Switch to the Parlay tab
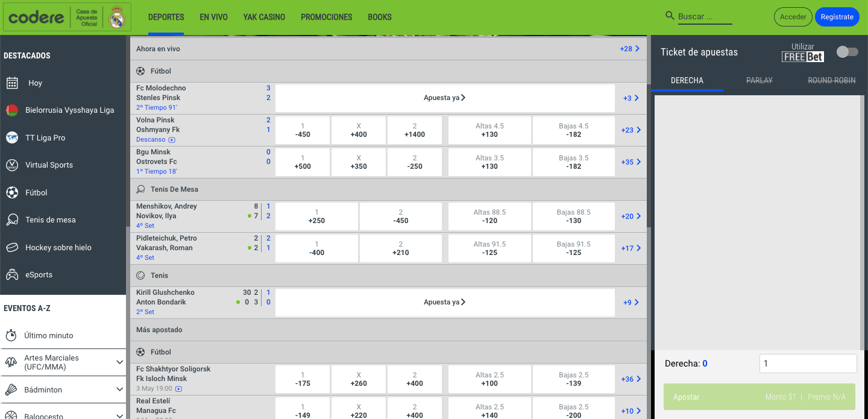 click(759, 80)
